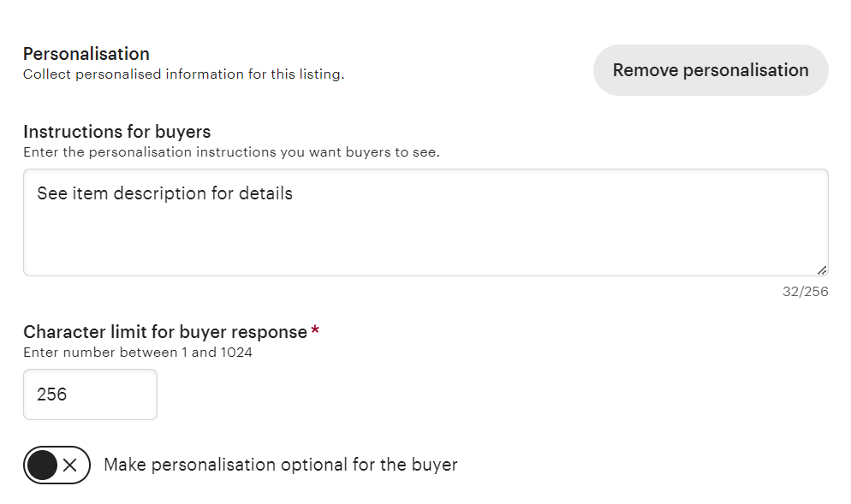Click the textarea resize grip icon
The image size is (851, 504).
pyautogui.click(x=821, y=269)
